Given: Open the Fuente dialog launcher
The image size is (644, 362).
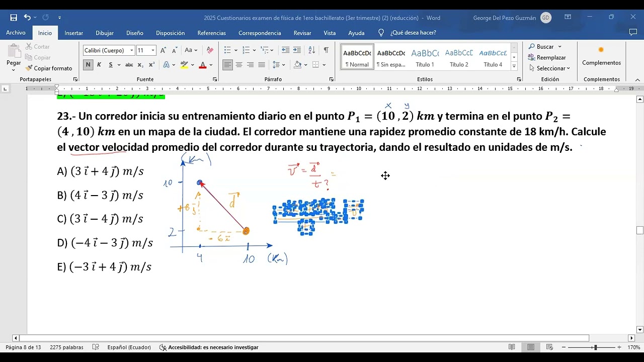Looking at the screenshot, I should 215,79.
